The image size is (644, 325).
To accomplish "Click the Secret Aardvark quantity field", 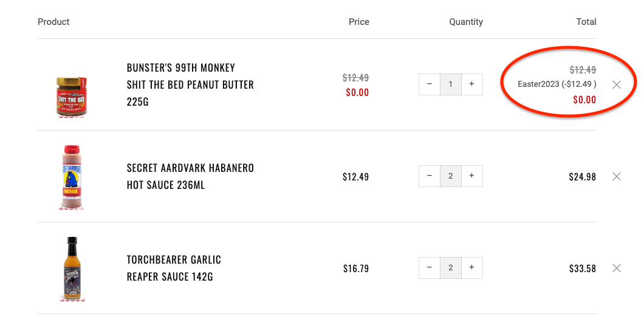I will coord(451,176).
